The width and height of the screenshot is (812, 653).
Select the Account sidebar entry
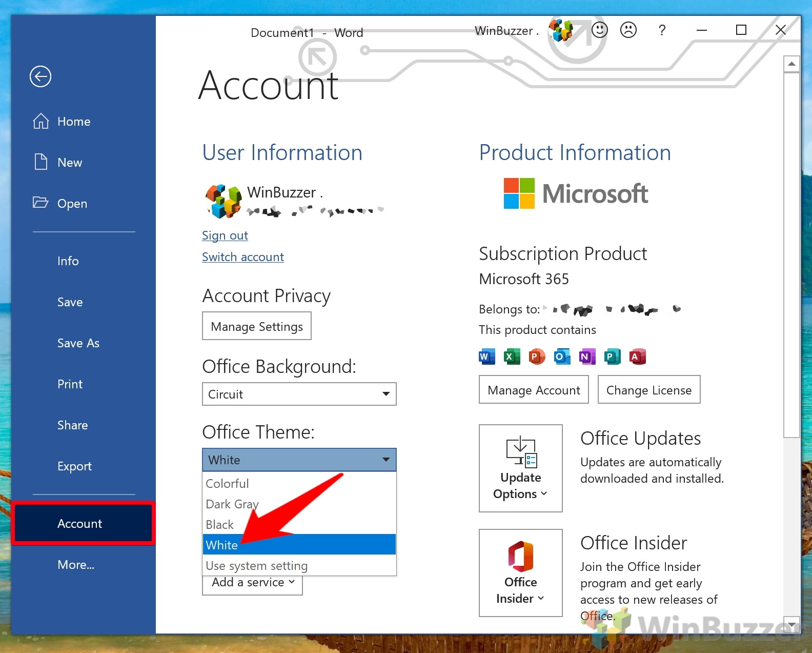83,523
